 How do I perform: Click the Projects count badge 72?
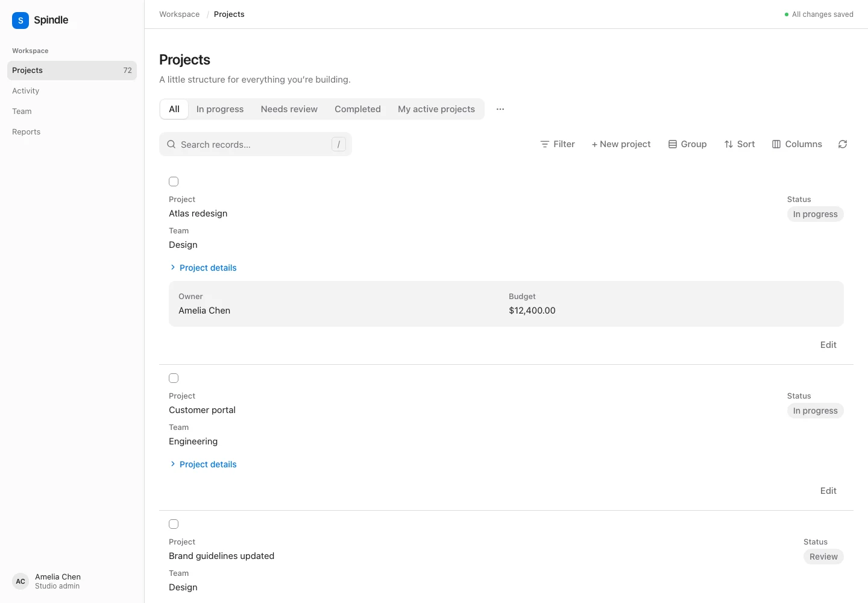[x=127, y=71]
